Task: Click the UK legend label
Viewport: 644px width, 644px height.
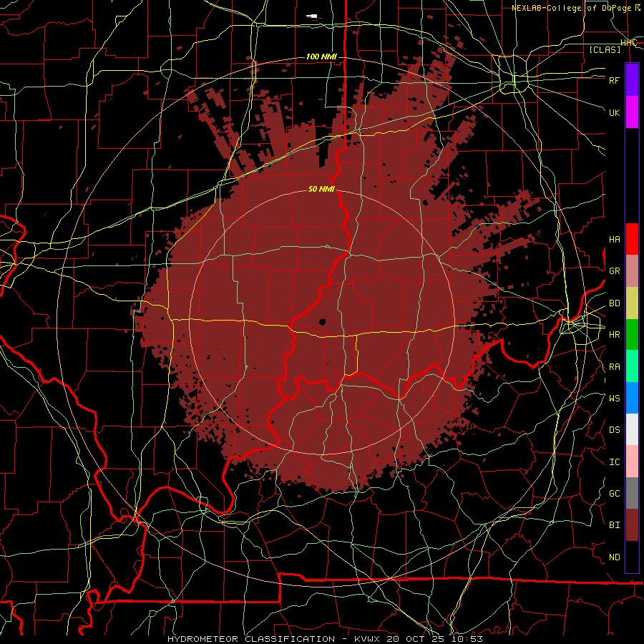Action: (614, 112)
